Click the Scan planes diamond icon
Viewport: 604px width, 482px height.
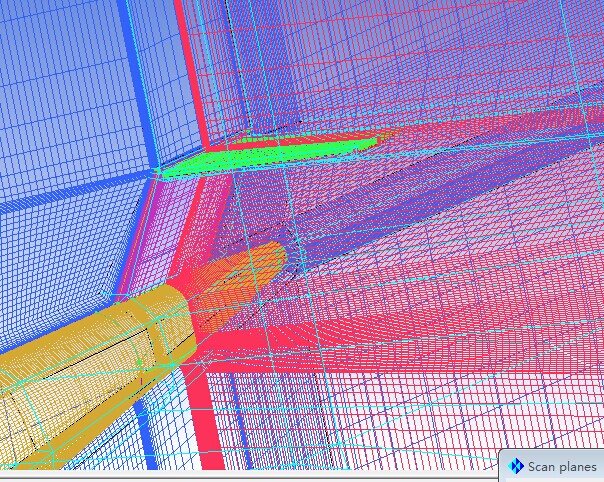click(x=516, y=466)
